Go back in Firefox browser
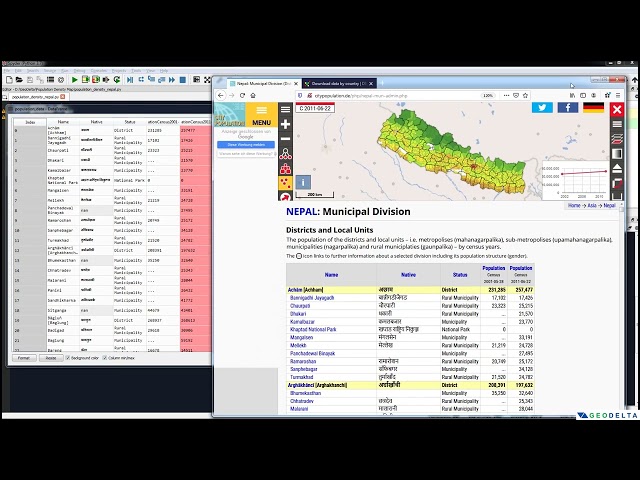Screen dimensions: 640x480 [x=221, y=95]
